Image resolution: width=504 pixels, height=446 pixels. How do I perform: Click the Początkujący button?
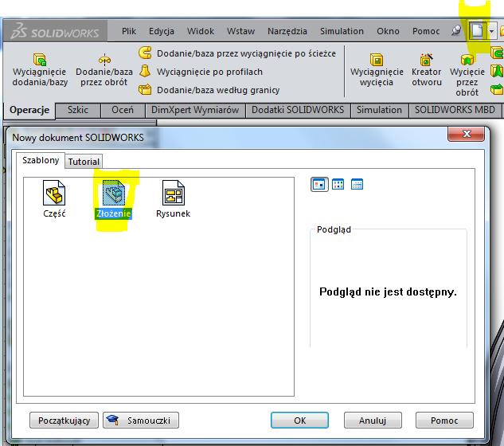(64, 421)
